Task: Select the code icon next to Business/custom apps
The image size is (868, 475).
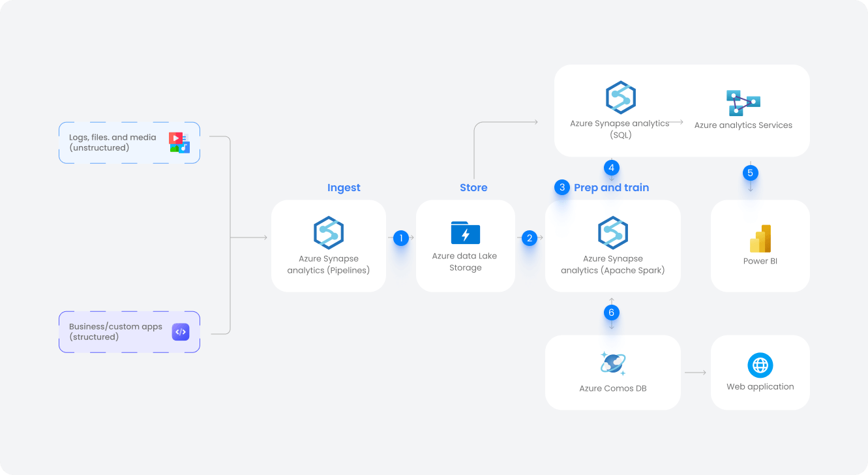Action: tap(181, 331)
